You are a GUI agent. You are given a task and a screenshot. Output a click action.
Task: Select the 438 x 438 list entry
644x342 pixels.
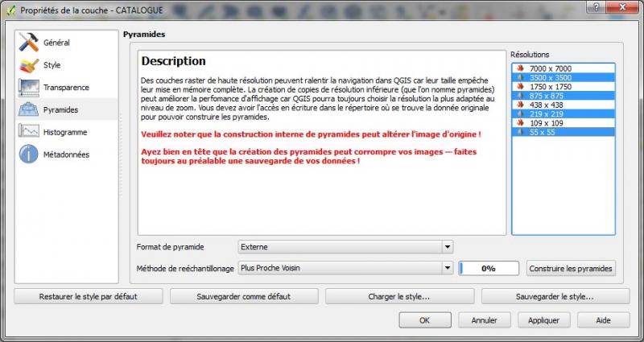(x=546, y=105)
